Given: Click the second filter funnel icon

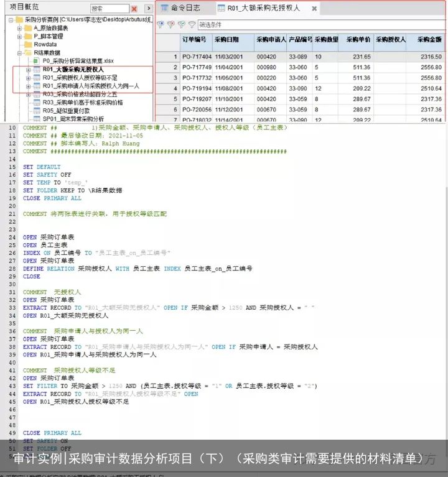Looking at the screenshot, I should (x=171, y=24).
